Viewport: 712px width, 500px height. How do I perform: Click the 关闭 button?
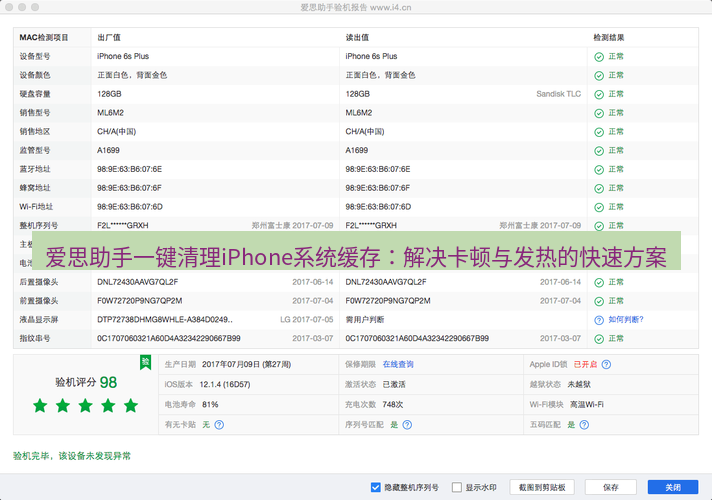[672, 487]
